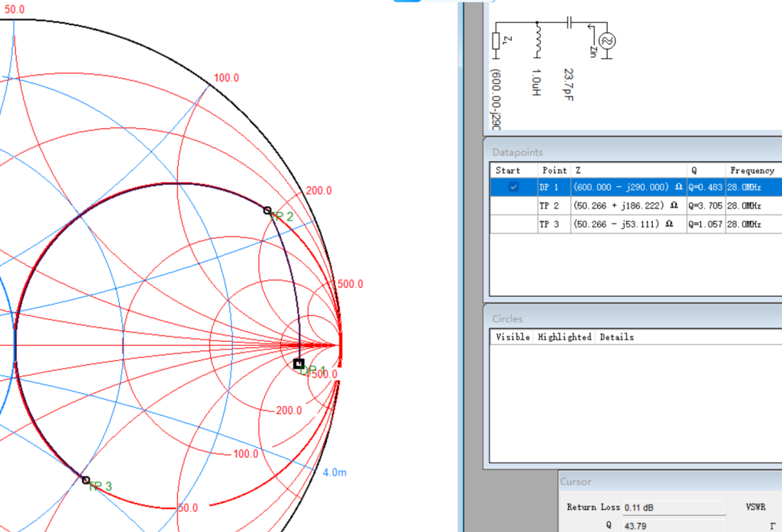Click the Zin label in schematic

click(593, 52)
